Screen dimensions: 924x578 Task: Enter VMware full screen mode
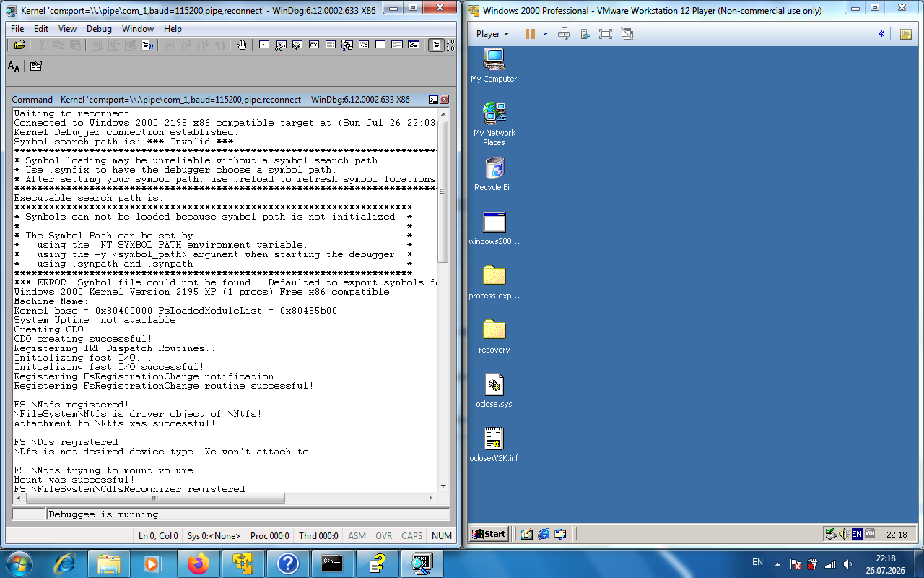pyautogui.click(x=605, y=34)
